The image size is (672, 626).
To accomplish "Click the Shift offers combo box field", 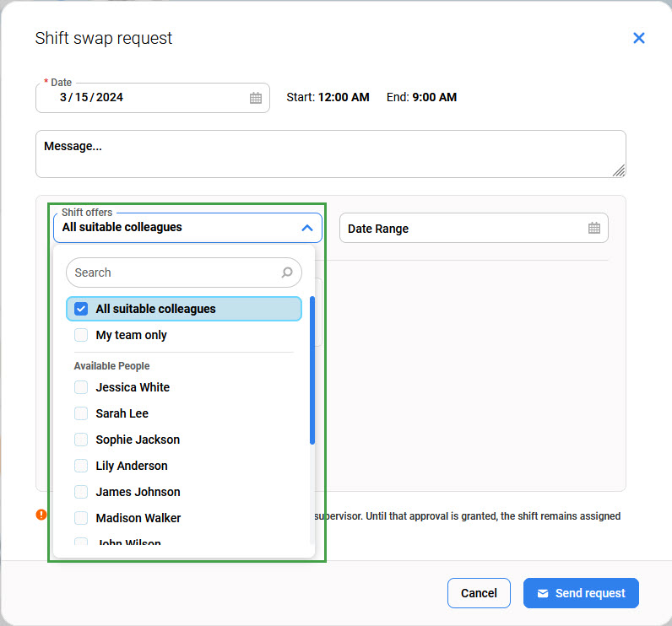I will pos(177,228).
